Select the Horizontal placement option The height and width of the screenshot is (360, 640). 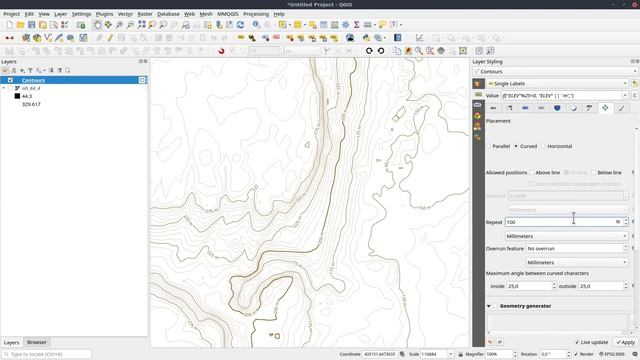[x=543, y=146]
